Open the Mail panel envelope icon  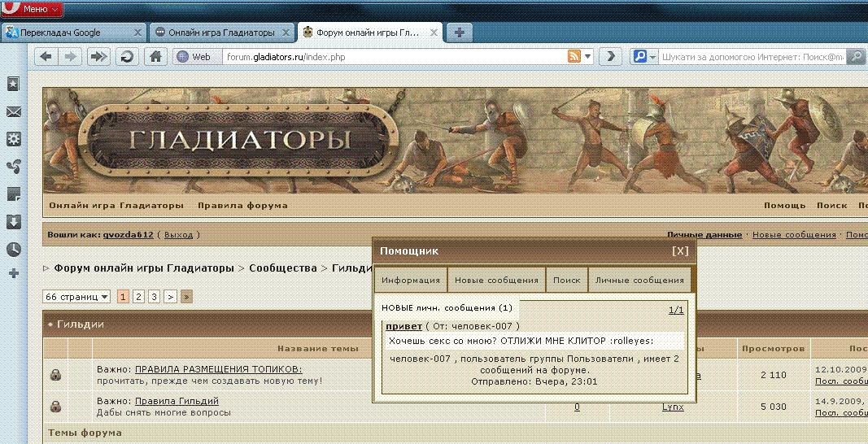click(x=13, y=112)
